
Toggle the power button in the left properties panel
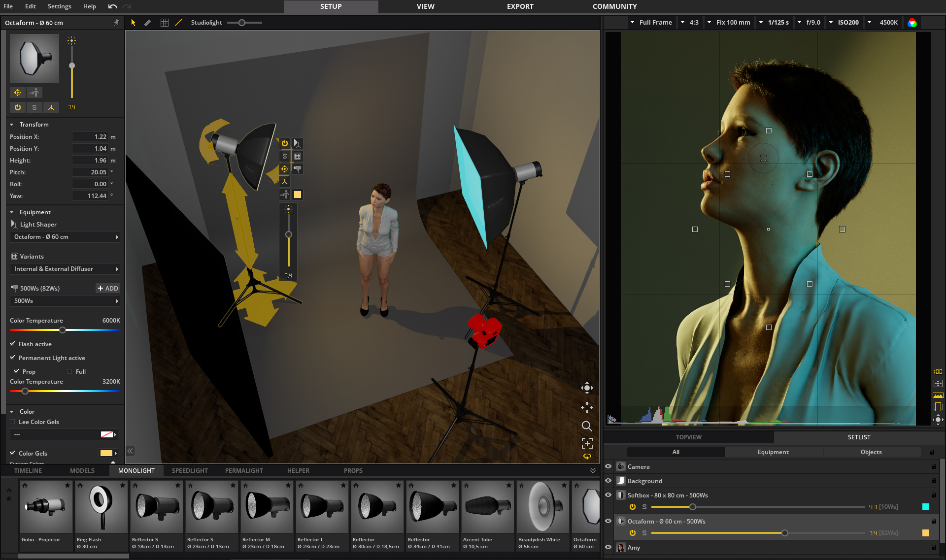18,107
